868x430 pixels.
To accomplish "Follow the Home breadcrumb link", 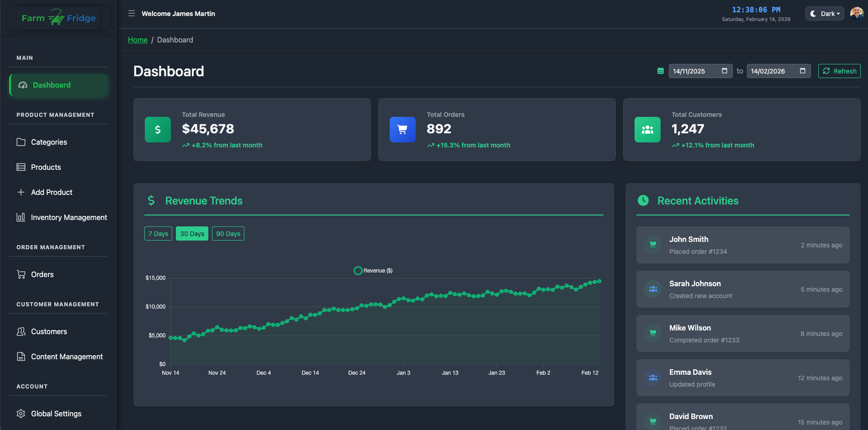I will coord(138,40).
